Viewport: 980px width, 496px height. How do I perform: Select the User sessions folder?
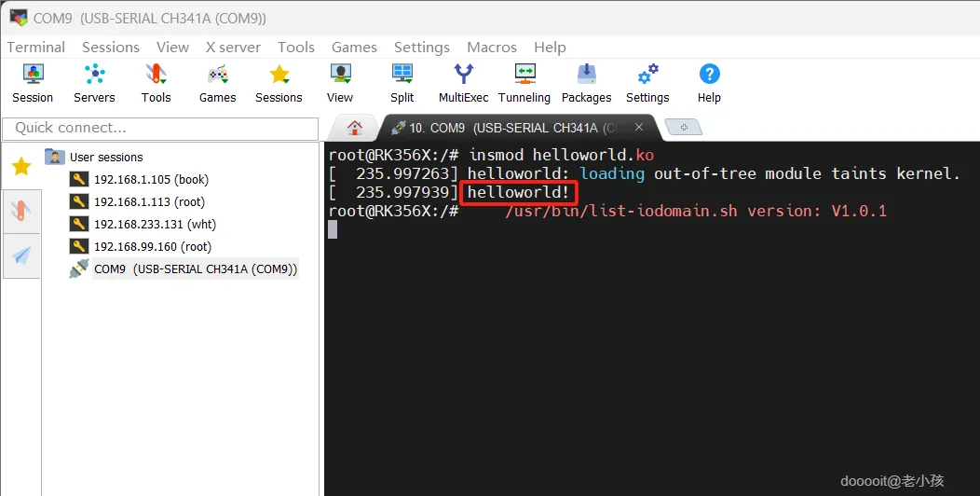point(106,157)
